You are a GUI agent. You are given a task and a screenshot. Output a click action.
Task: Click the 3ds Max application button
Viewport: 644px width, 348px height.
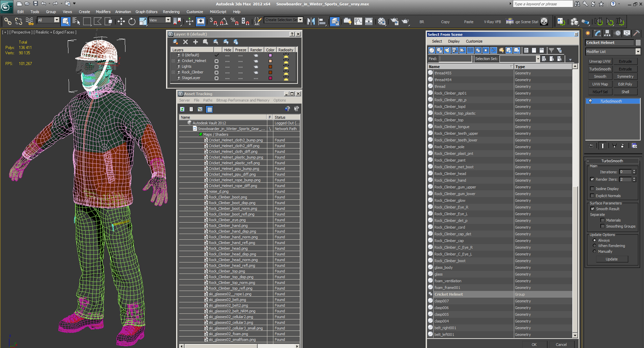(x=7, y=7)
